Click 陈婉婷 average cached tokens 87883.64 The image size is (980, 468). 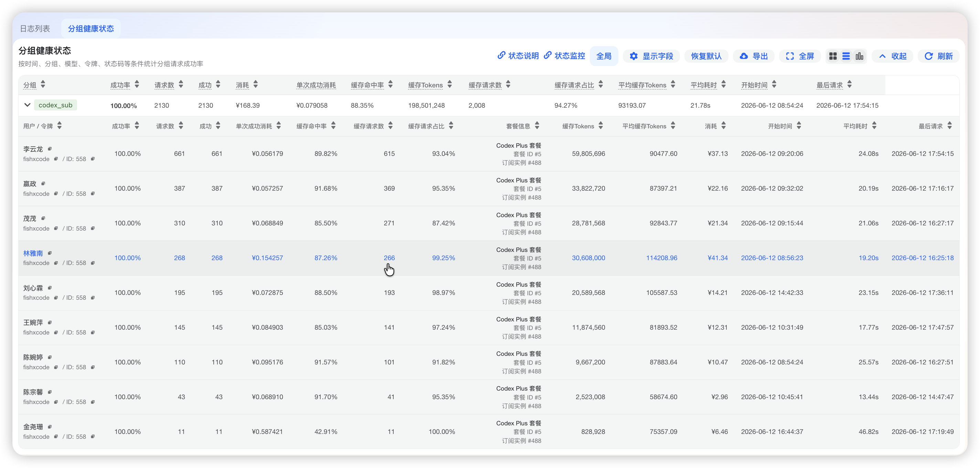tap(663, 362)
